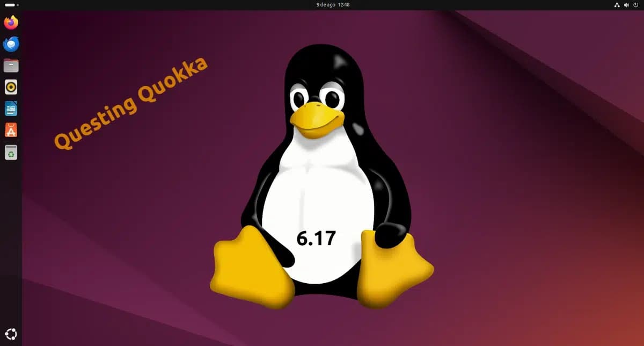The image size is (644, 346).
Task: Launch LibreOffice Writer
Action: click(11, 109)
